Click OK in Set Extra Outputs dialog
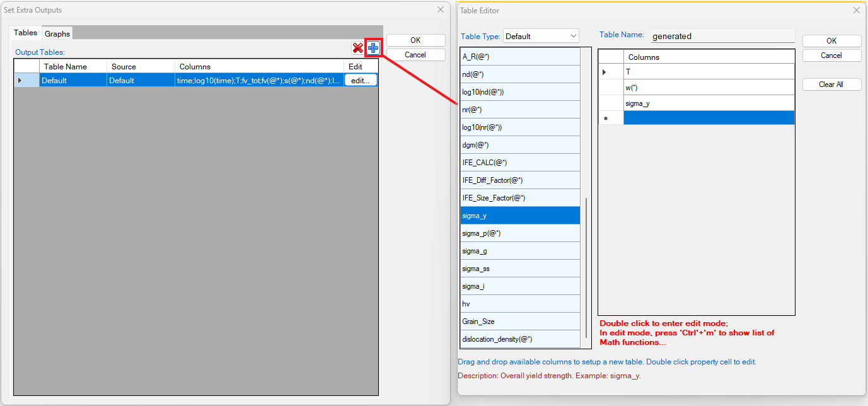 (415, 40)
